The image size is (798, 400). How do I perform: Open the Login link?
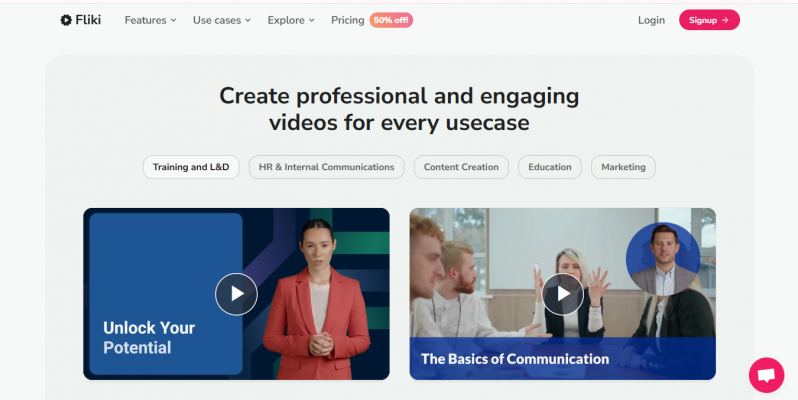click(x=651, y=20)
